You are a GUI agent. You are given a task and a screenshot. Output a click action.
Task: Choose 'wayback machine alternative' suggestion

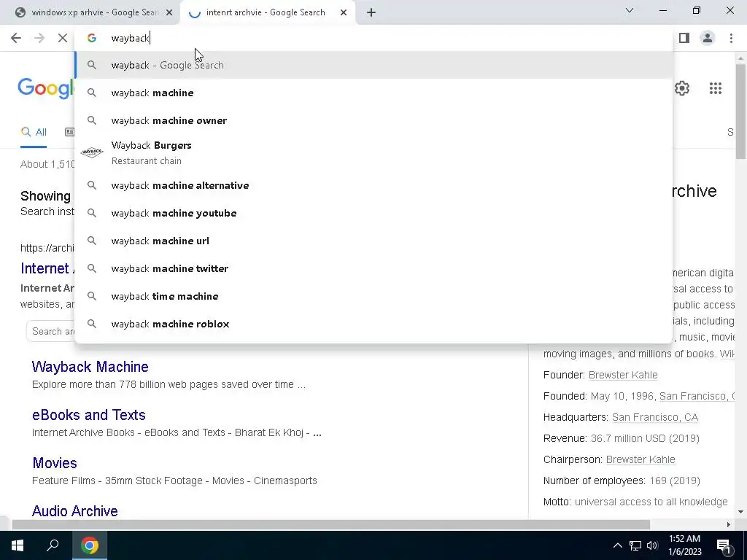(373, 185)
